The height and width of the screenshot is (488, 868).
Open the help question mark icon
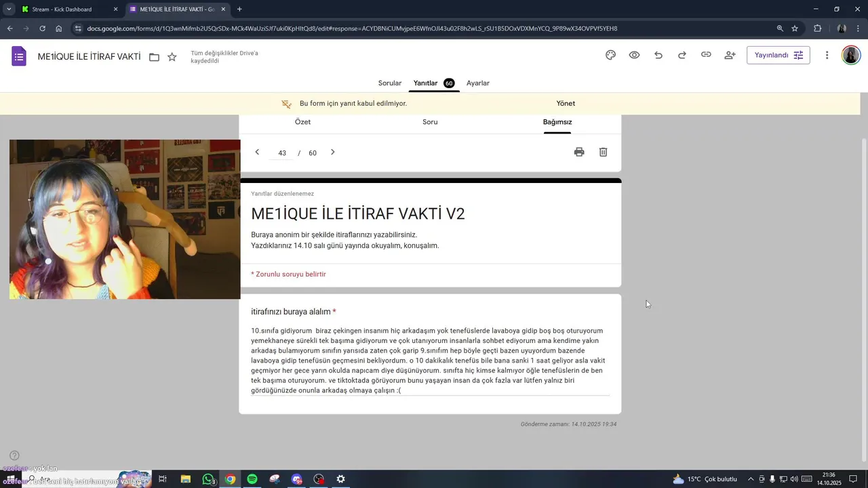(x=14, y=455)
